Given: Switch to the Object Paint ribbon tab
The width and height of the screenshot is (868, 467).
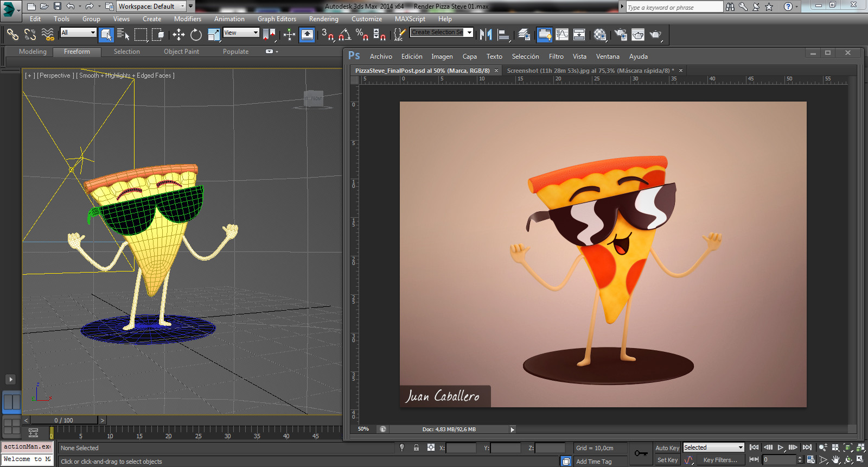Looking at the screenshot, I should (x=182, y=52).
